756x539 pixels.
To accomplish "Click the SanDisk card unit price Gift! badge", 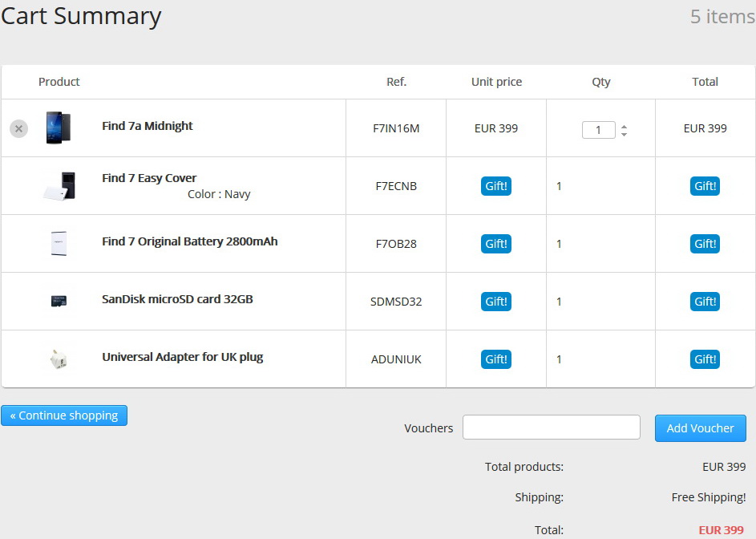I will [496, 302].
